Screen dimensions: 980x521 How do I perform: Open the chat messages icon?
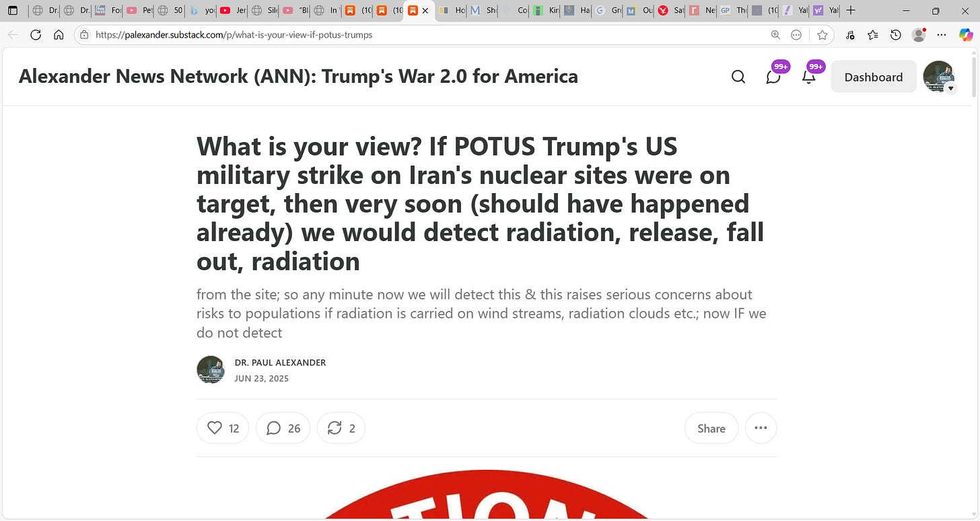(773, 77)
